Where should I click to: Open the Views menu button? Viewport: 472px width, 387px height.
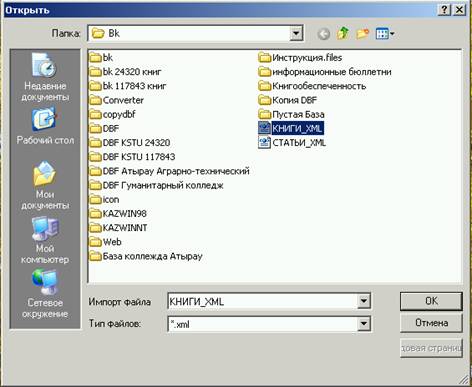point(385,33)
